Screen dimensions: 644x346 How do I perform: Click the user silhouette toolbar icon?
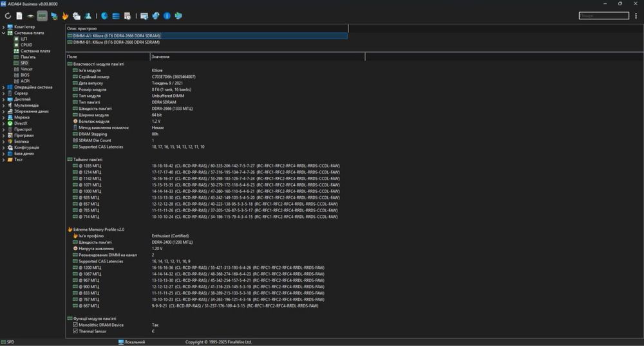click(x=88, y=16)
